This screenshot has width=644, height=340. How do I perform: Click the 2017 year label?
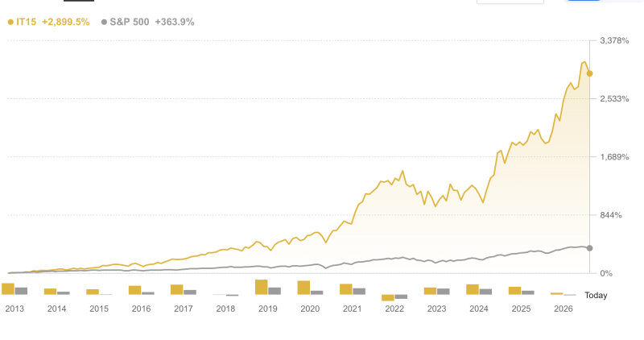click(x=183, y=309)
